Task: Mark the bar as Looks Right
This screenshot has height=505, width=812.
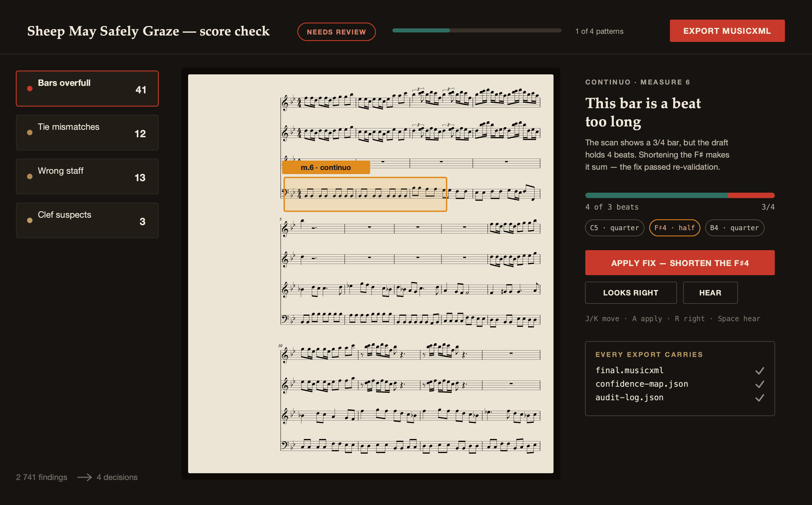Action: (631, 293)
